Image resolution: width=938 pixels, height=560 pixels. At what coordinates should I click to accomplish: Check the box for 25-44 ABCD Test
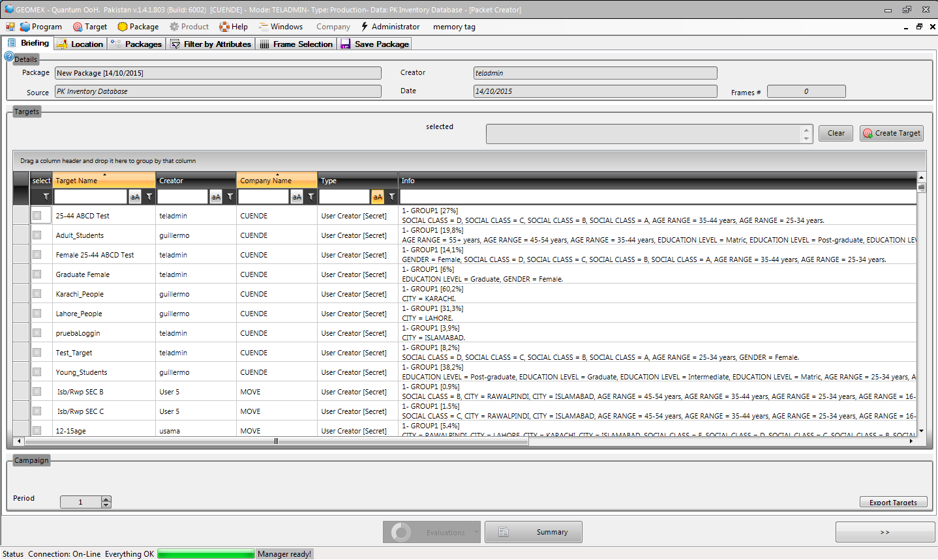coord(37,215)
